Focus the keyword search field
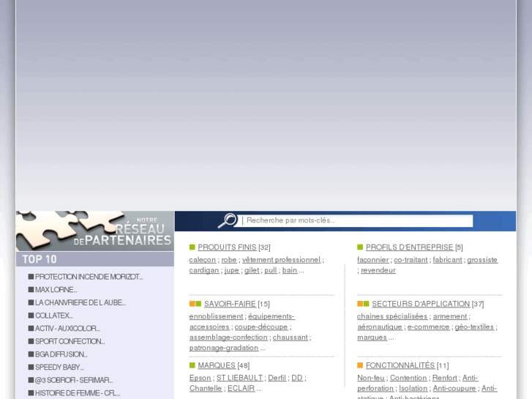The width and height of the screenshot is (532, 399). click(x=355, y=220)
